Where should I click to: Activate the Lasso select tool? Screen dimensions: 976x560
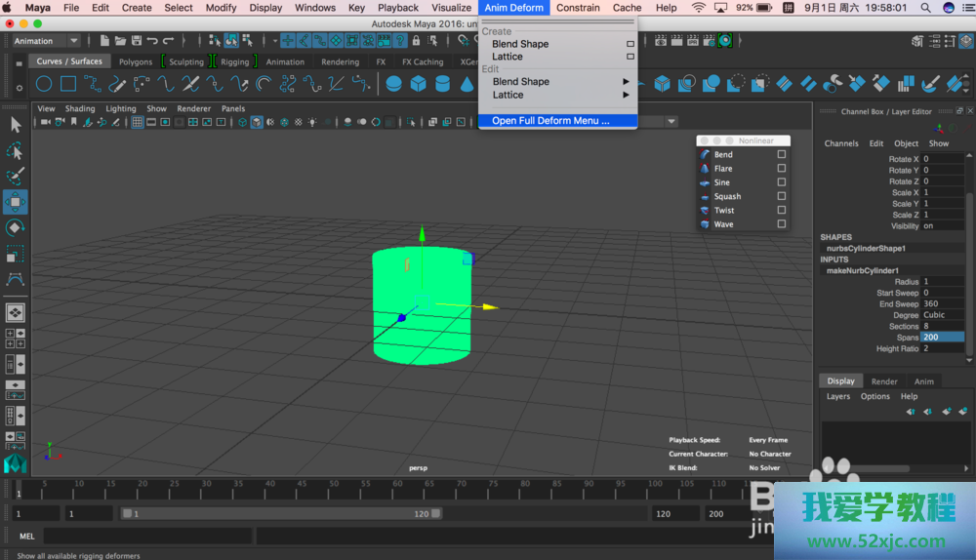point(16,151)
